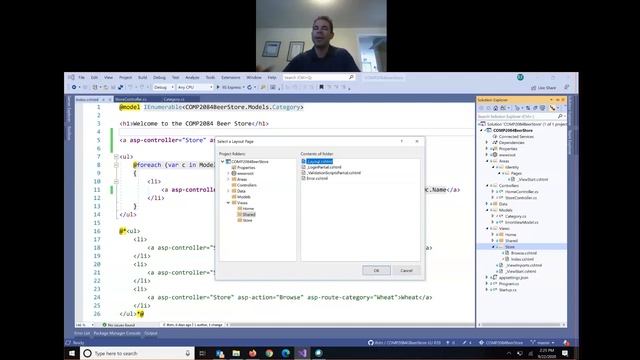Expand the wwwroot folder in dialog tree
Viewport: 640px width, 360px height.
click(x=229, y=173)
